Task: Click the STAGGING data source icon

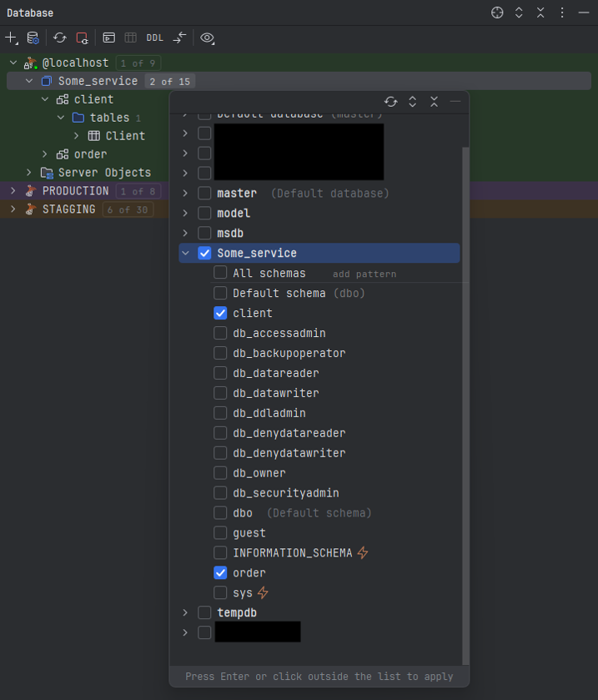Action: pos(30,209)
